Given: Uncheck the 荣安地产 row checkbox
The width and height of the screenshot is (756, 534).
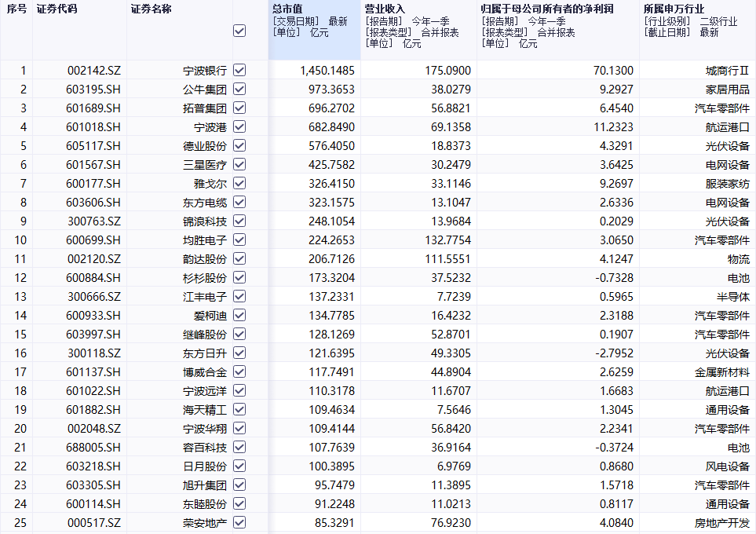Looking at the screenshot, I should (239, 522).
